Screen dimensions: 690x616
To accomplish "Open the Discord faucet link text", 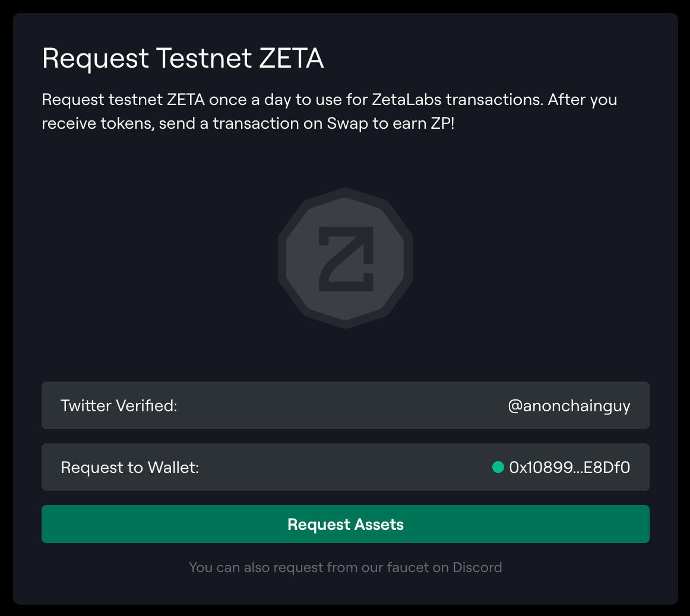I will click(345, 567).
